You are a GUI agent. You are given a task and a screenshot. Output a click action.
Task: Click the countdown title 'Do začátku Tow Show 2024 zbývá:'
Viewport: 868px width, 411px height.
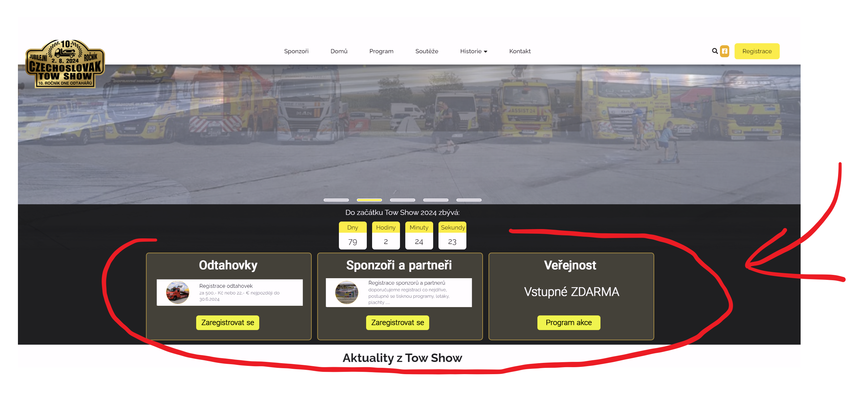402,212
